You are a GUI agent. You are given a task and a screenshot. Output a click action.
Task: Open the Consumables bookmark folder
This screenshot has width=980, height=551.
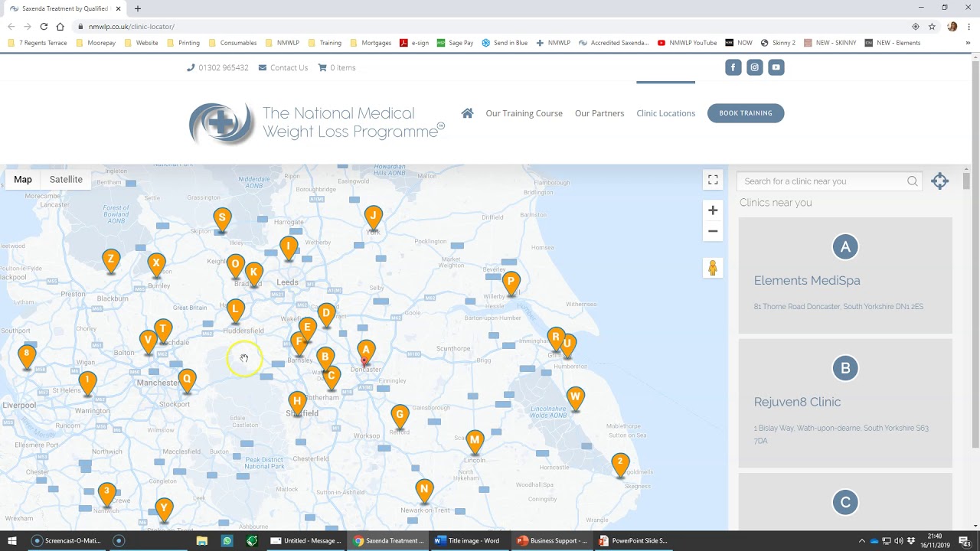tap(233, 43)
